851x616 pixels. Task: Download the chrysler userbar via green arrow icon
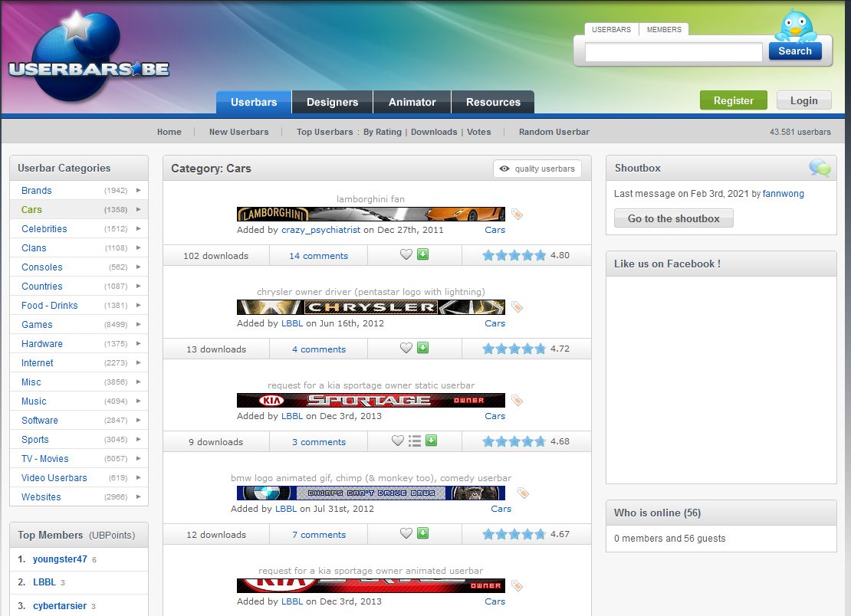[422, 348]
